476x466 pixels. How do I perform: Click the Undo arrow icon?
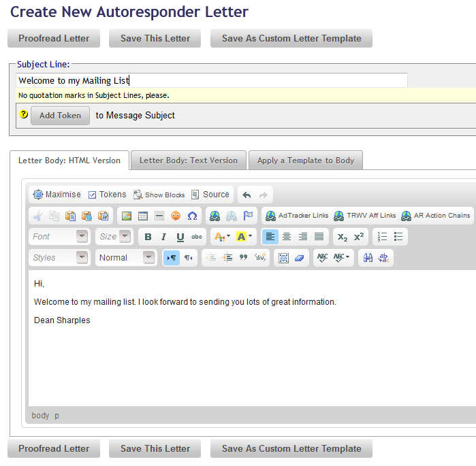tap(247, 195)
